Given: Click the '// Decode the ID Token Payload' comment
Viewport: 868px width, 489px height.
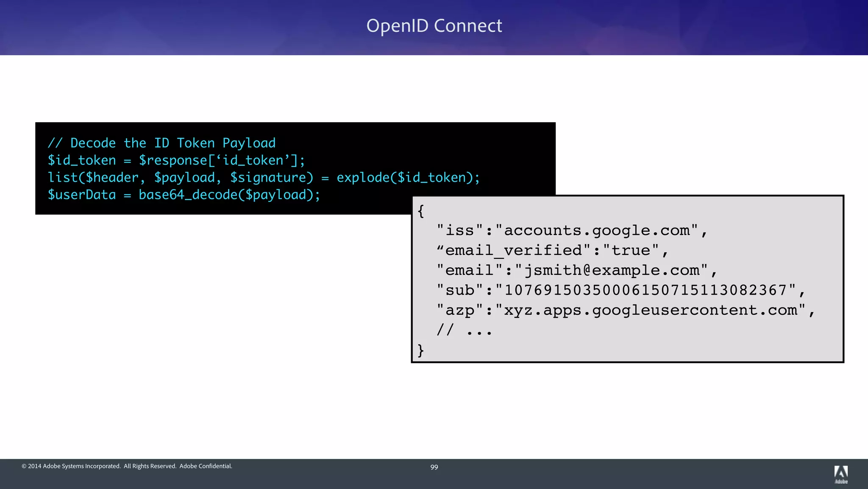Looking at the screenshot, I should [161, 143].
